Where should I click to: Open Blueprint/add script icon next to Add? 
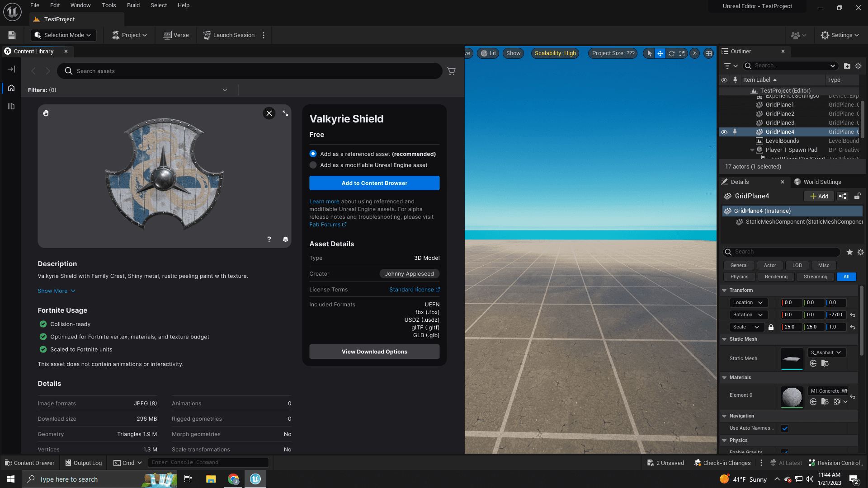(843, 196)
